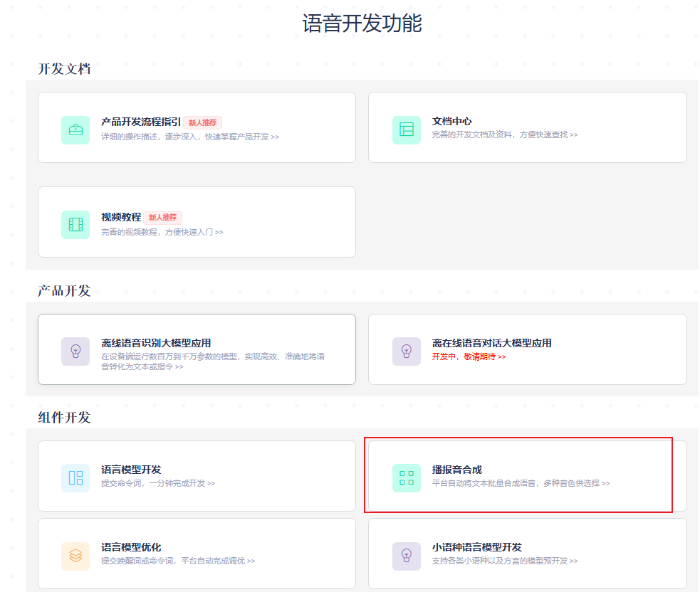Open the orange layers icon for 语言模型优化
Image resolution: width=700 pixels, height=592 pixels.
pyautogui.click(x=75, y=556)
